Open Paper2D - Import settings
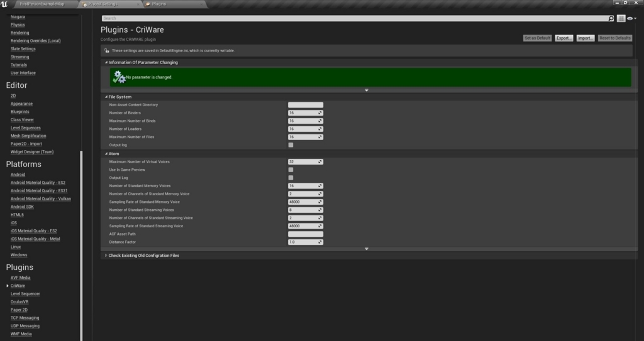 pyautogui.click(x=26, y=144)
